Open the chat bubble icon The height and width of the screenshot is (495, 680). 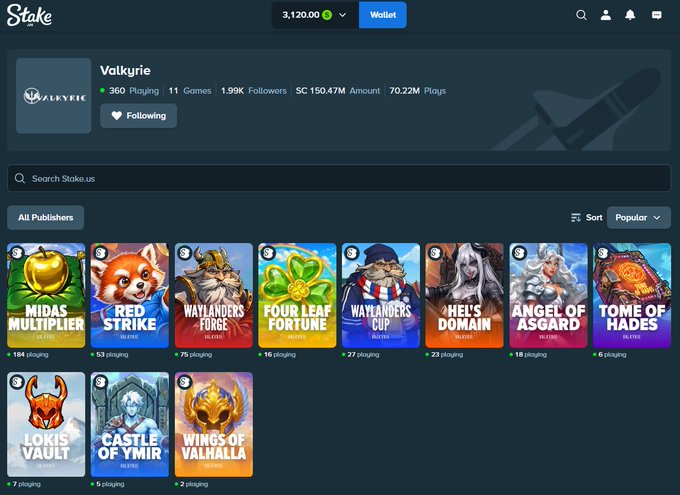point(657,15)
